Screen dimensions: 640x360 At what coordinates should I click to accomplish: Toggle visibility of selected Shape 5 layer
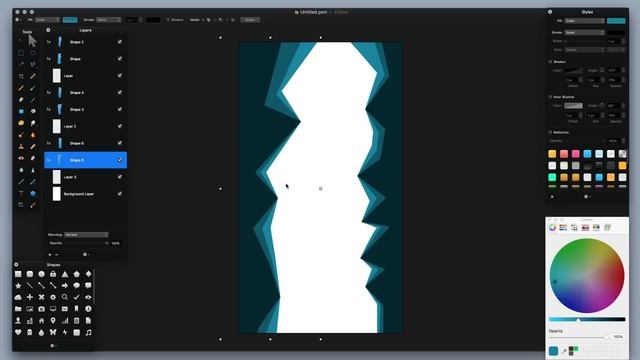click(120, 160)
